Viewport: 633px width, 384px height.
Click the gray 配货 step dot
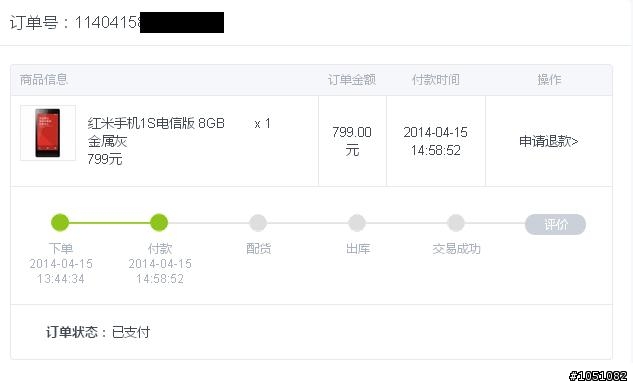(258, 223)
